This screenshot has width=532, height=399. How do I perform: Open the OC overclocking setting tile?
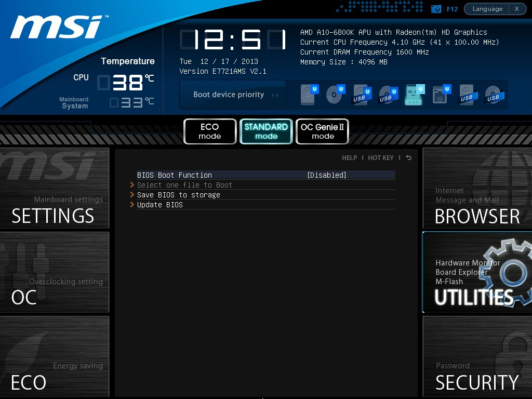(x=54, y=272)
